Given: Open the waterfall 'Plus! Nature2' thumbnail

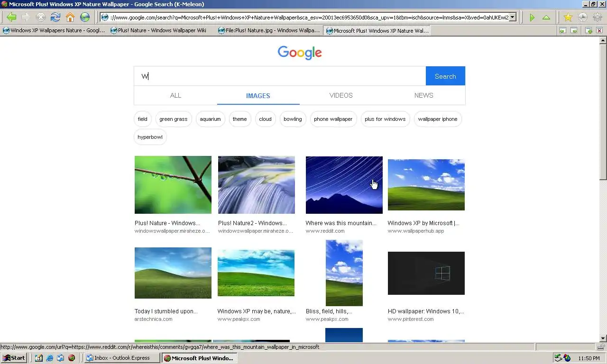Looking at the screenshot, I should [x=257, y=185].
